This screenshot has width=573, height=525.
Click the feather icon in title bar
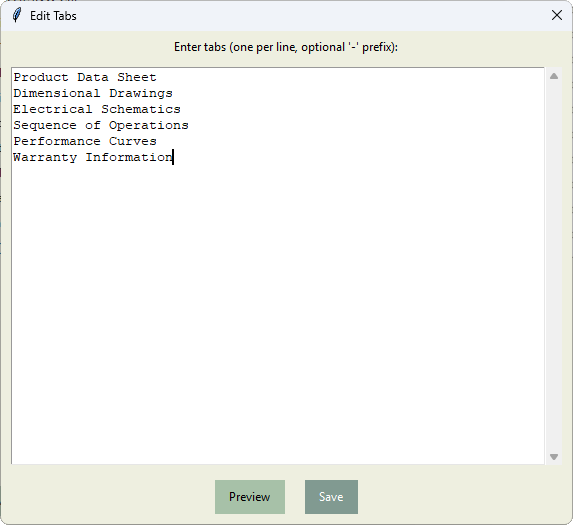(16, 15)
